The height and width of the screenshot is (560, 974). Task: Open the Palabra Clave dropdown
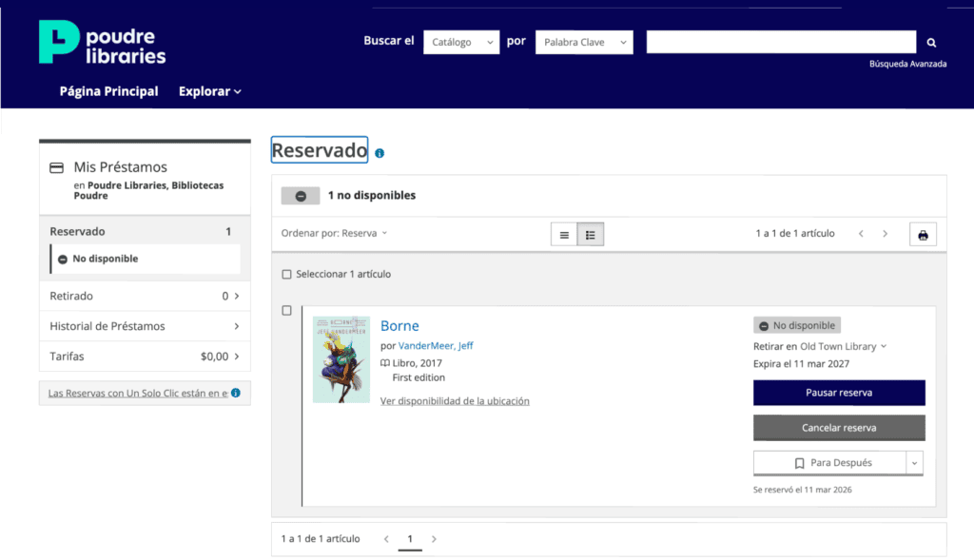coord(584,42)
